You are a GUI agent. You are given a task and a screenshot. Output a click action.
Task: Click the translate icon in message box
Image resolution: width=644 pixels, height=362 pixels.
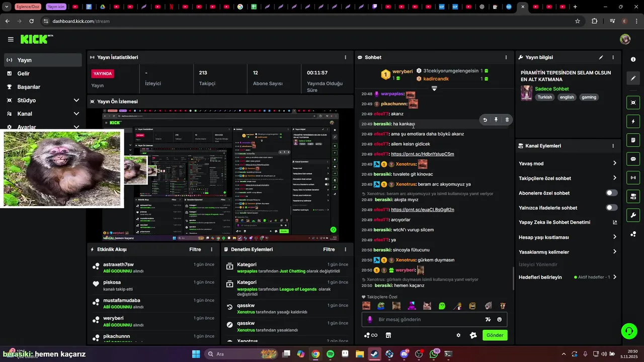(x=488, y=319)
